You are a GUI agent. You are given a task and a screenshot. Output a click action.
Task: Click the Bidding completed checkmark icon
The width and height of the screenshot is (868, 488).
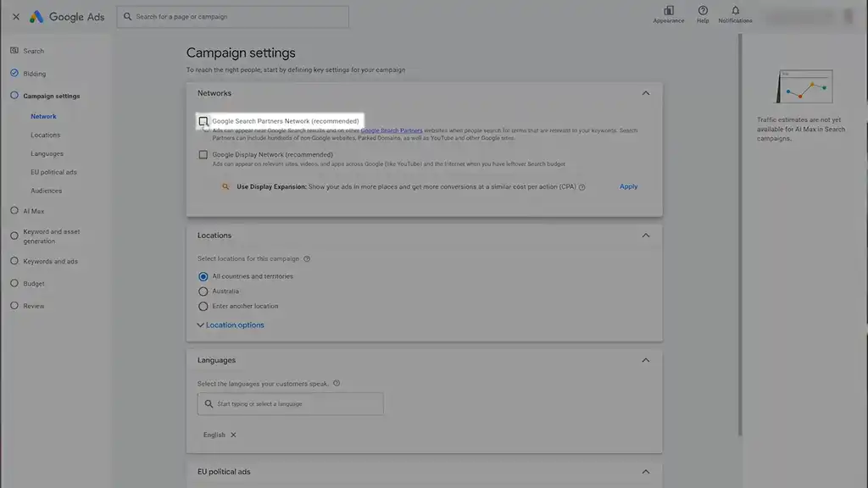pos(14,73)
